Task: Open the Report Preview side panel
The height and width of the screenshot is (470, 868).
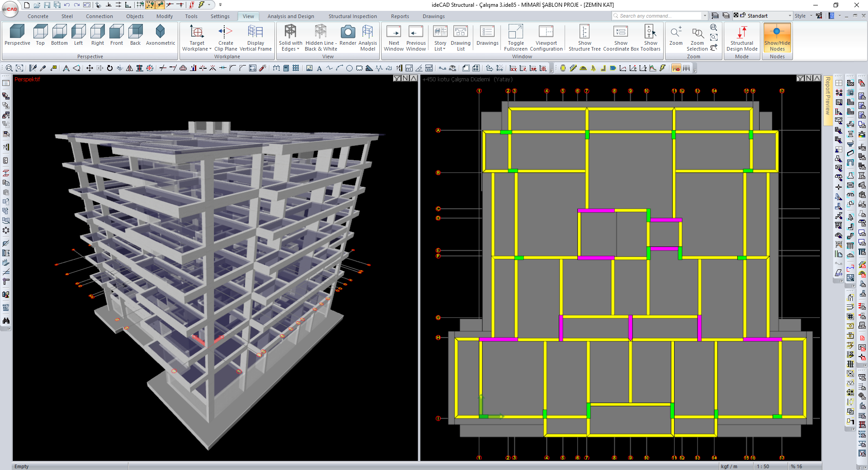Action: click(x=827, y=96)
